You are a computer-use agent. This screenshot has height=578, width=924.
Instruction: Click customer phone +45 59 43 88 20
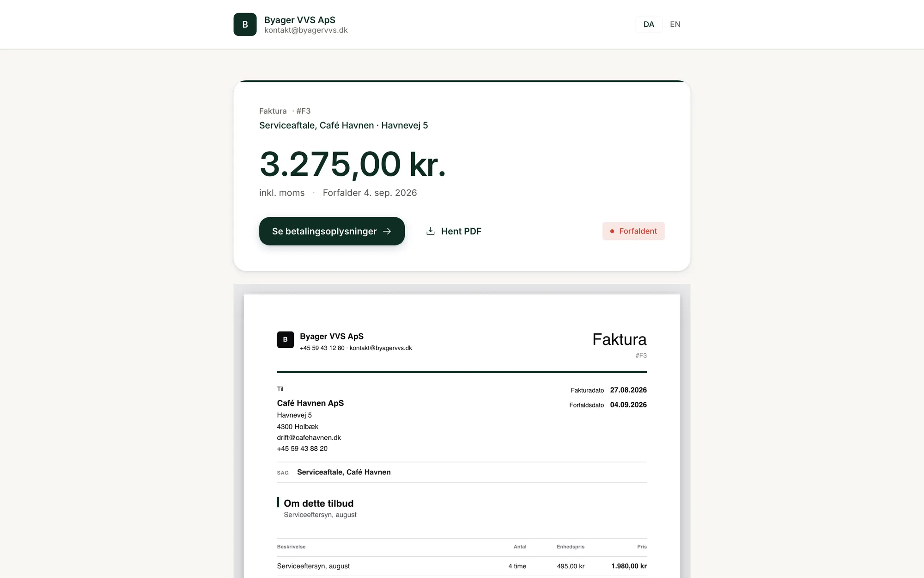302,449
